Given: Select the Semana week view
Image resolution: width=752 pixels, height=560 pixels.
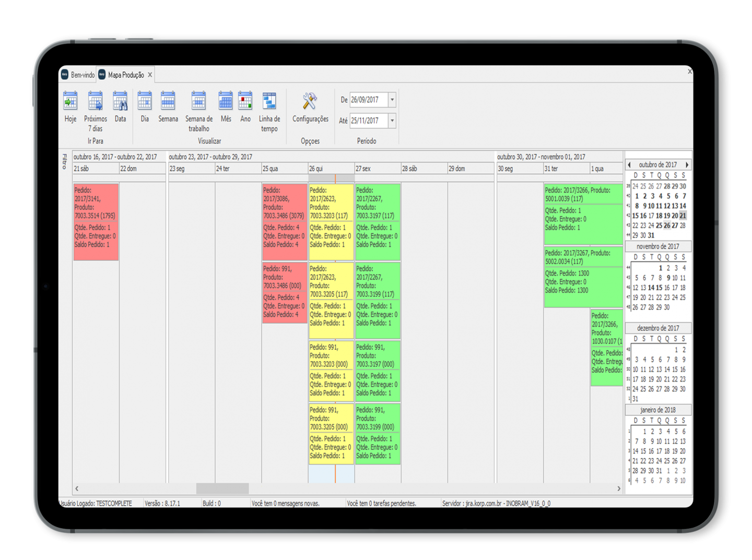Looking at the screenshot, I should point(168,107).
